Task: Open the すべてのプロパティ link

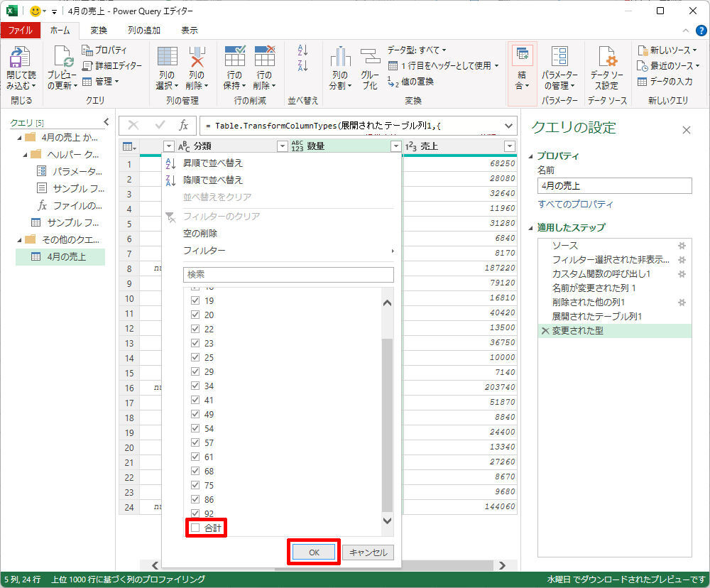Action: [575, 205]
